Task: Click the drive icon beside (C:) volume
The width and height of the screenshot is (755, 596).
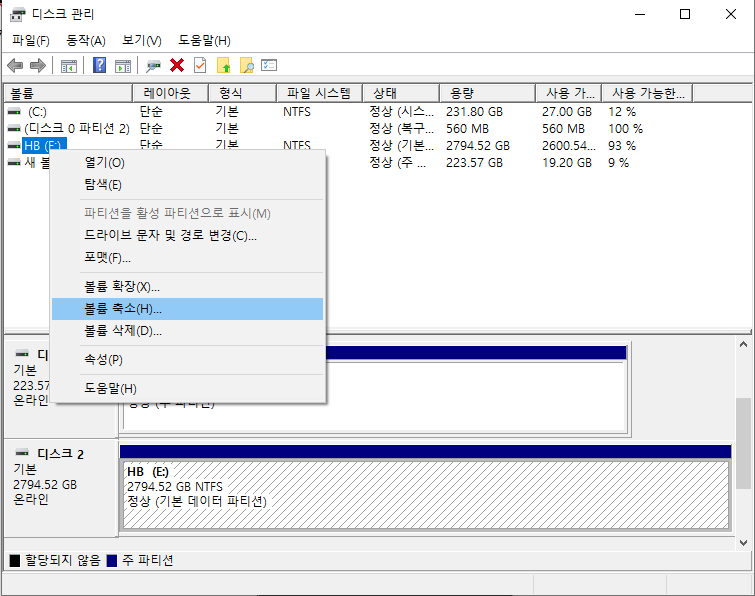Action: click(x=14, y=112)
